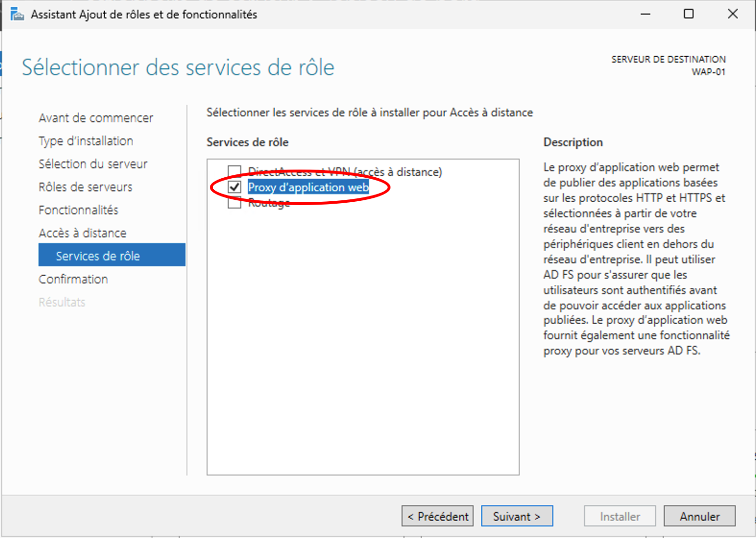Image resolution: width=756 pixels, height=538 pixels.
Task: Click the Installer button
Action: [620, 516]
